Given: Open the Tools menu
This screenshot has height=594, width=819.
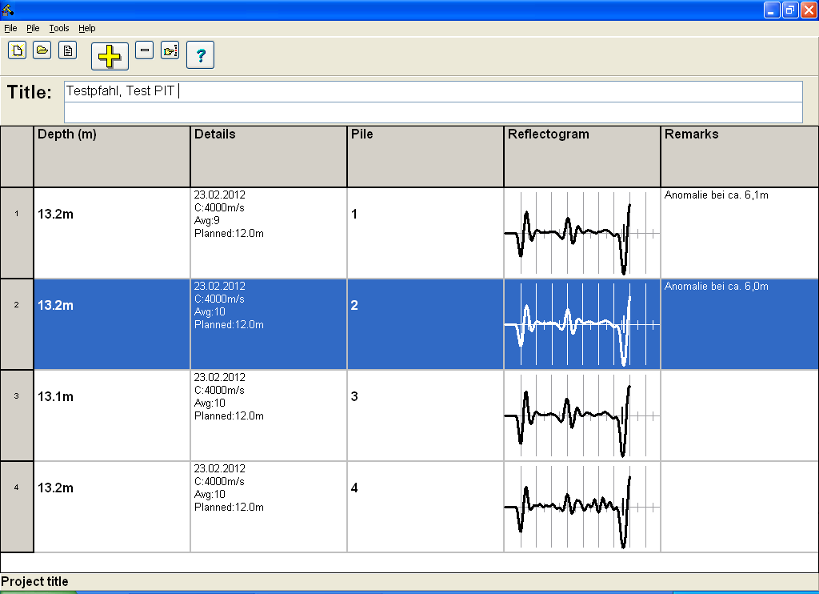Looking at the screenshot, I should [x=59, y=28].
